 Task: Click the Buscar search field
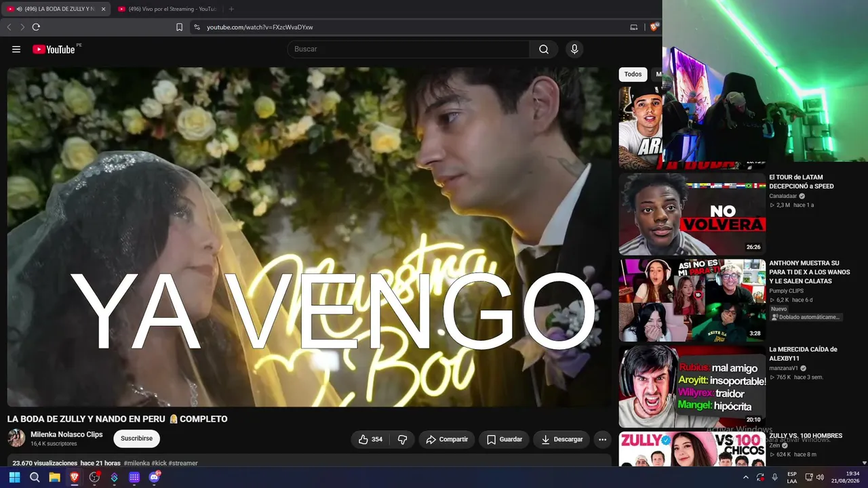click(409, 49)
